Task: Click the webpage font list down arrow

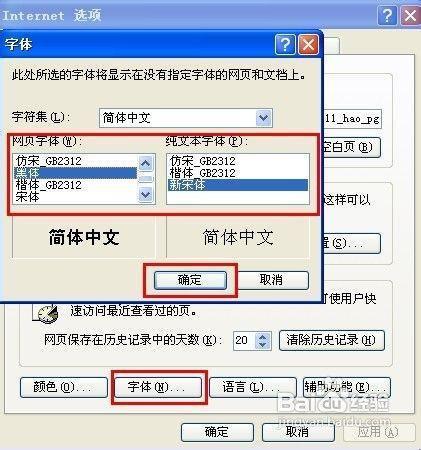Action: (x=146, y=194)
